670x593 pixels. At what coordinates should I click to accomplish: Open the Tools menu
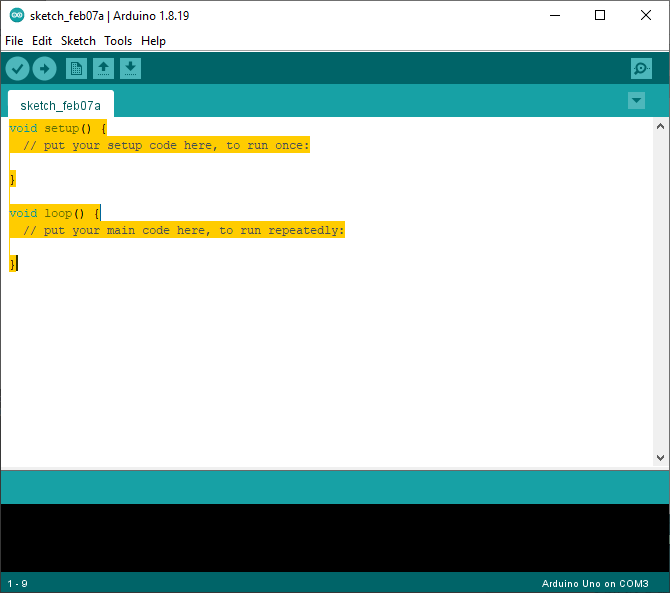(x=118, y=41)
